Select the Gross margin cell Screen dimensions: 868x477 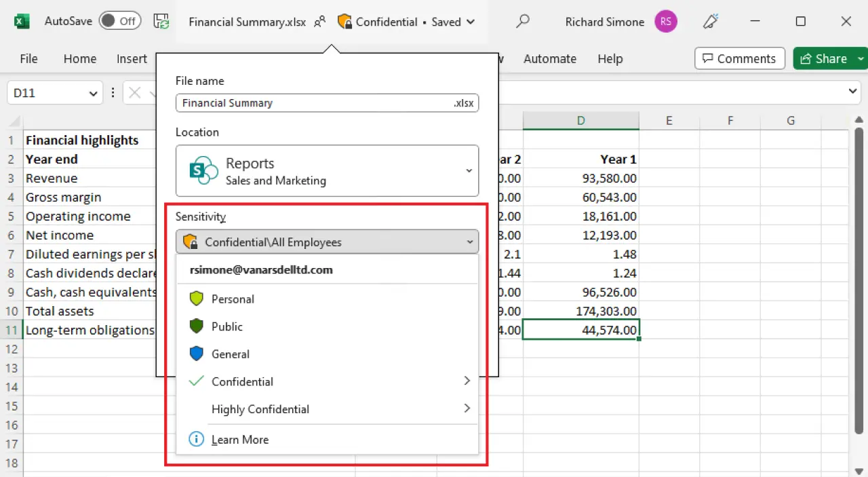pyautogui.click(x=90, y=197)
